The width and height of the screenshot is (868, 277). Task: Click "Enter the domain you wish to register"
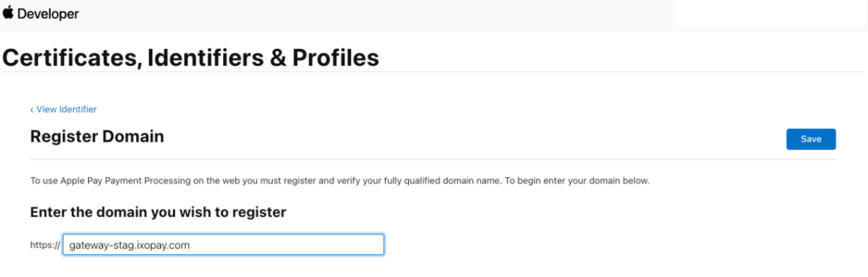(158, 213)
